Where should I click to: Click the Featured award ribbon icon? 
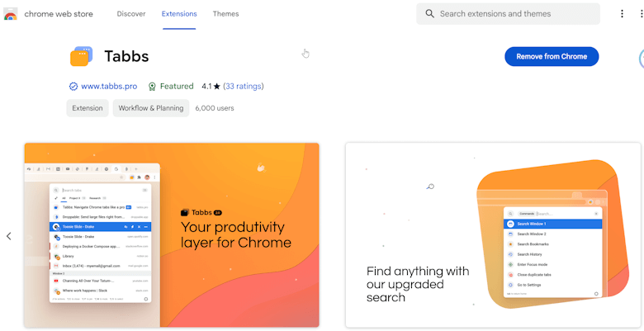152,86
